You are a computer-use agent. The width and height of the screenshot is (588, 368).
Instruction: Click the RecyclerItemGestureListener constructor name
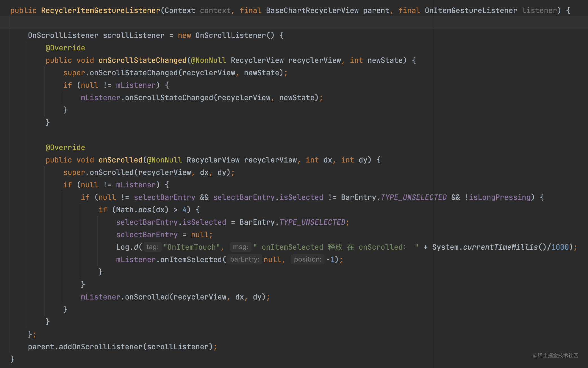pos(101,10)
